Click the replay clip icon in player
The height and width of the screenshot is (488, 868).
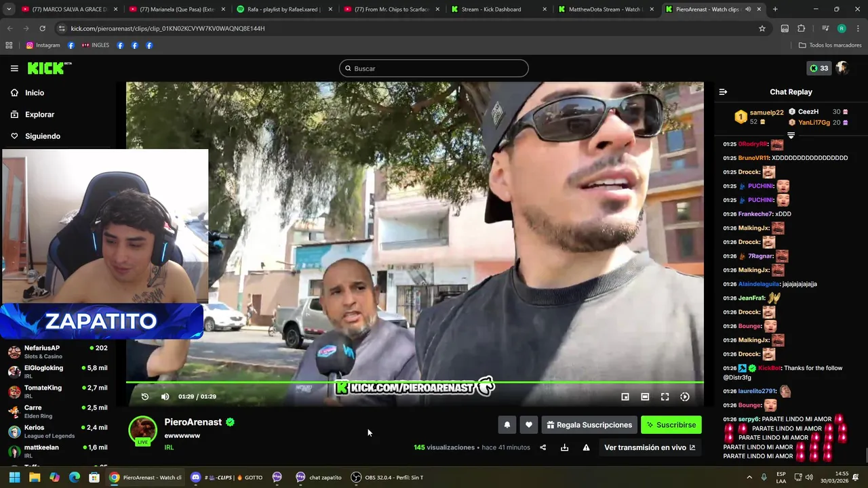click(x=144, y=396)
